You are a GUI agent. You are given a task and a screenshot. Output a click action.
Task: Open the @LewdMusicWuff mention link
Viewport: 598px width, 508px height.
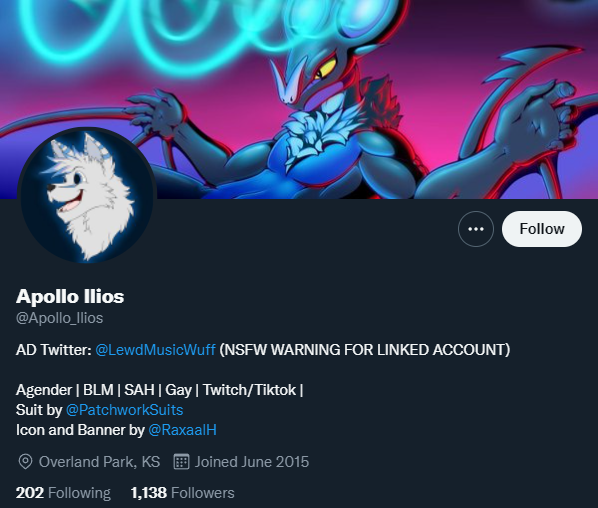(155, 350)
